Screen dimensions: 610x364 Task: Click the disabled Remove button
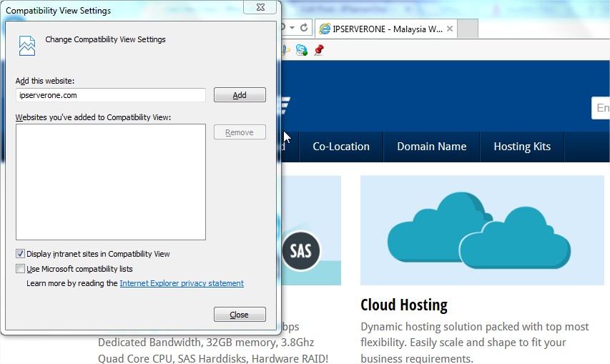coord(240,132)
